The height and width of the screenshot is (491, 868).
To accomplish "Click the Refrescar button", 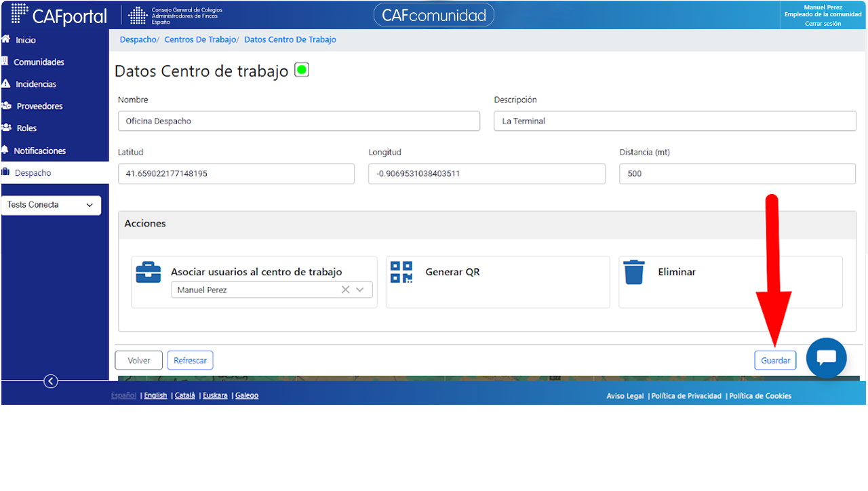I will click(x=191, y=360).
